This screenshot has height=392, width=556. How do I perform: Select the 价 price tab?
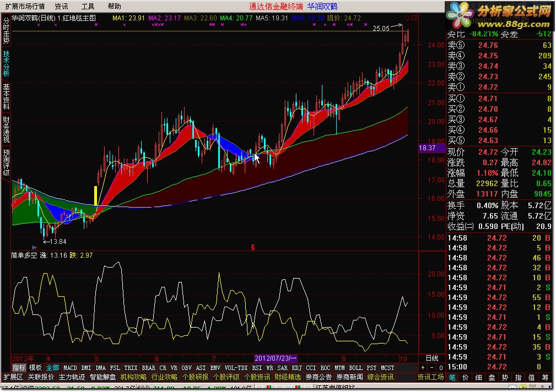pos(466,378)
